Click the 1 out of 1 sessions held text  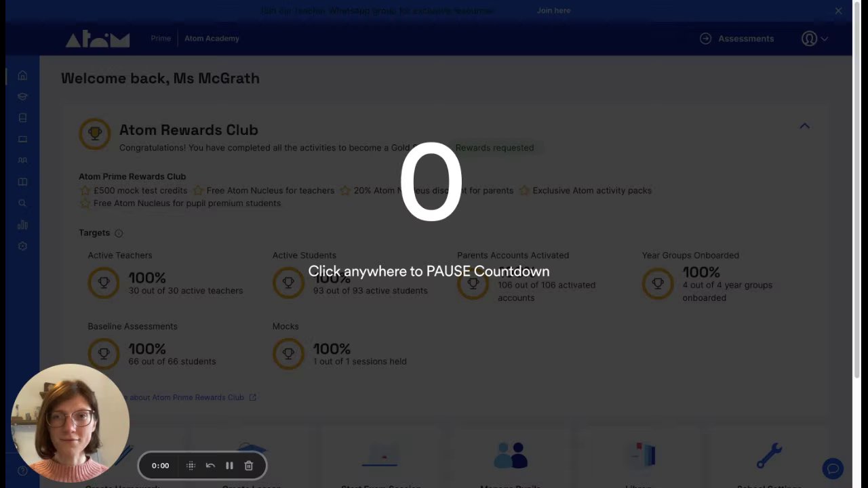coord(360,362)
